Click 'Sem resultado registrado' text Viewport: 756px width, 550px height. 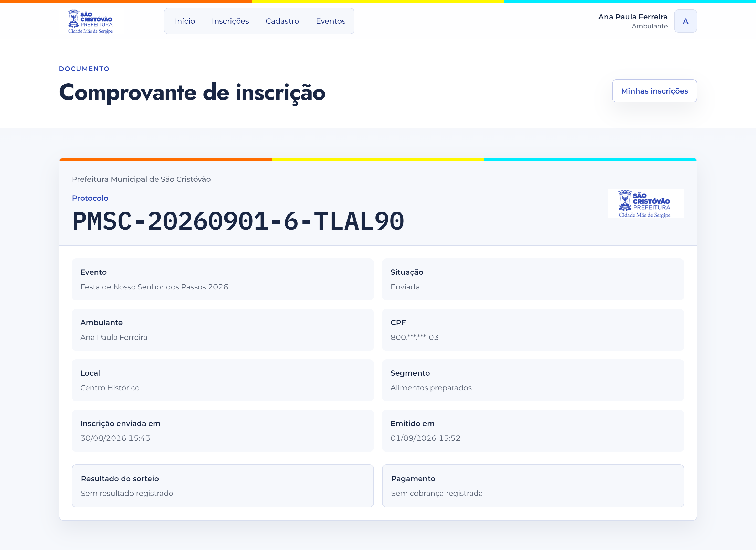tap(127, 493)
